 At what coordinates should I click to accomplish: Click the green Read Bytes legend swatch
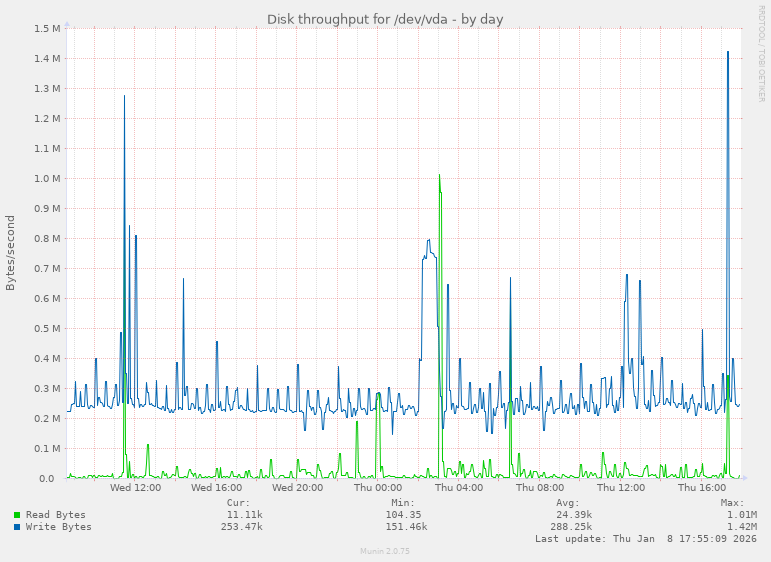17,515
